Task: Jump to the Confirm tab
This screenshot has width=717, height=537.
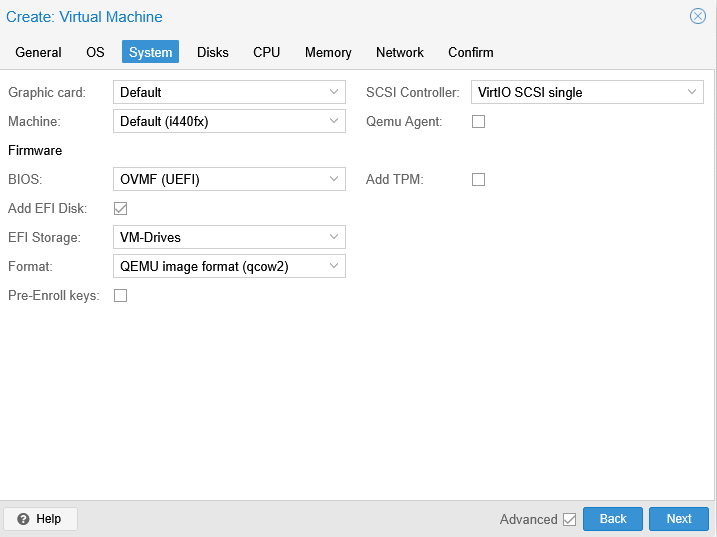Action: point(471,52)
